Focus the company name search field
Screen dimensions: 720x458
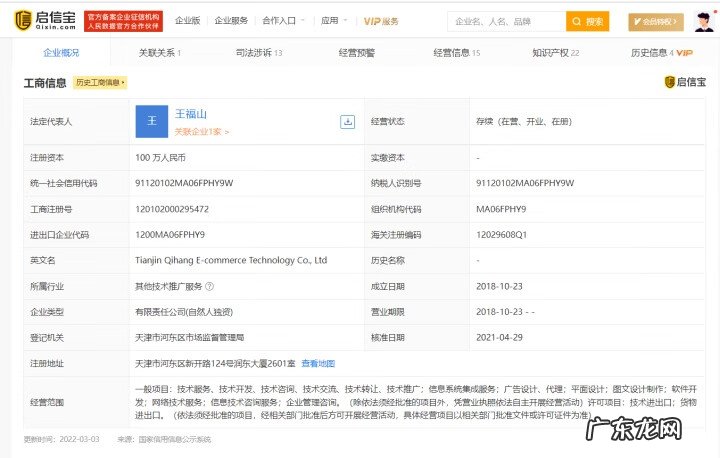506,22
